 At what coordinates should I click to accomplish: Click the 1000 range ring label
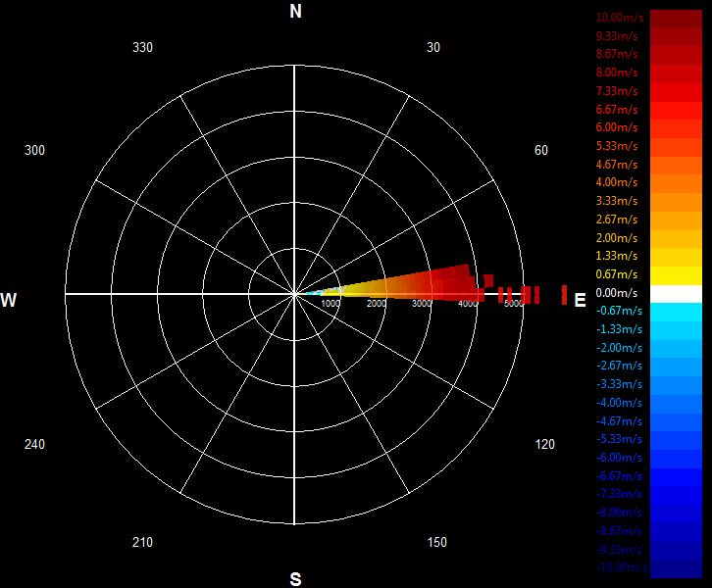tap(331, 304)
